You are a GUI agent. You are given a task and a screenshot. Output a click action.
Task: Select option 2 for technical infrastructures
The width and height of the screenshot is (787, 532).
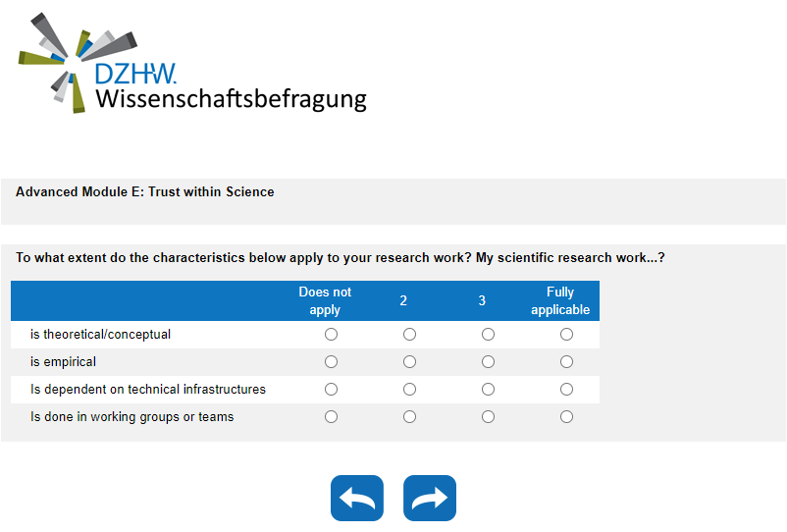pyautogui.click(x=409, y=390)
